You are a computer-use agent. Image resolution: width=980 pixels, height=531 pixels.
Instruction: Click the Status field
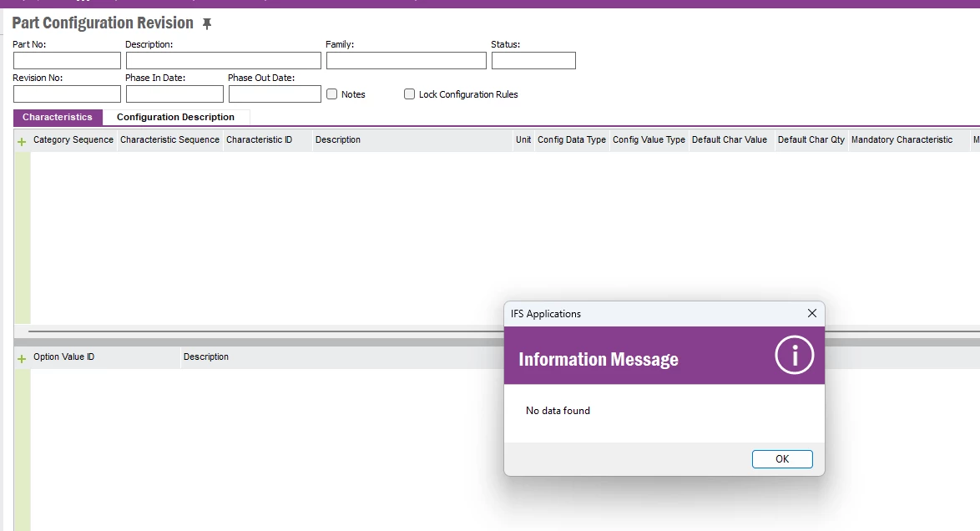[533, 61]
